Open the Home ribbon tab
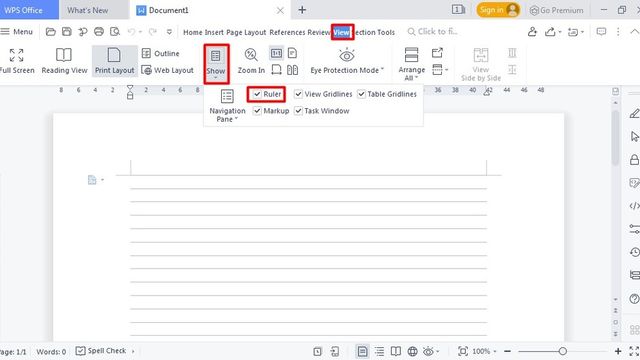The height and width of the screenshot is (360, 640). click(193, 32)
